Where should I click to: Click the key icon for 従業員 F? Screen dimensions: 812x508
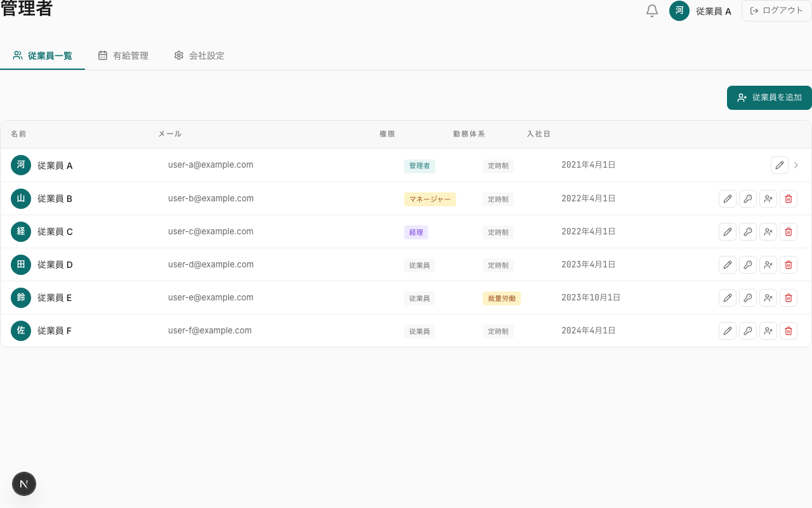(x=748, y=331)
